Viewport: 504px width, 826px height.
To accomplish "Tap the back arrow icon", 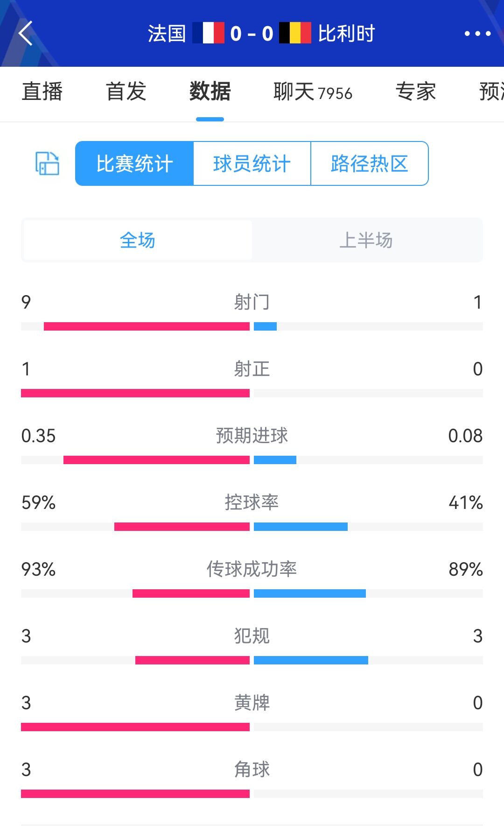I will coord(26,33).
